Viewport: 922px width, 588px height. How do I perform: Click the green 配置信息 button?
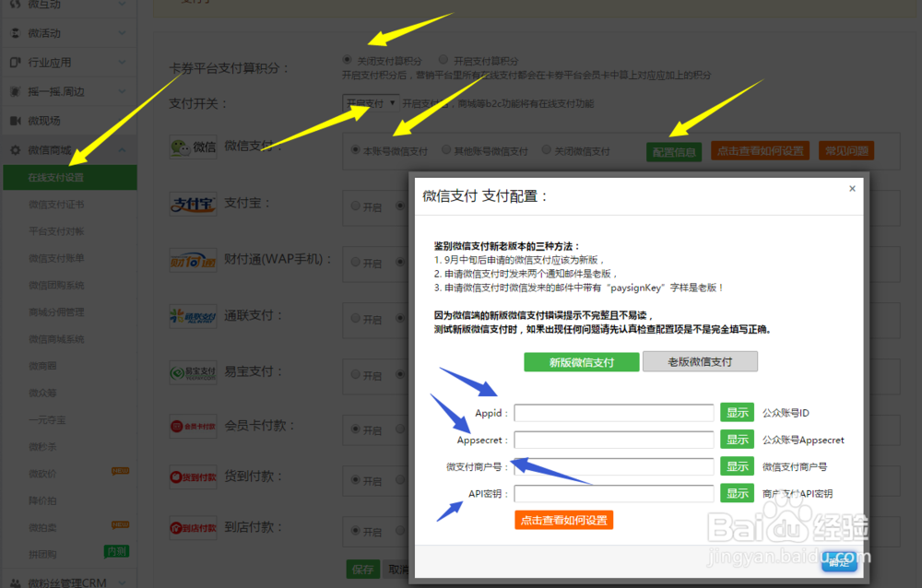click(674, 152)
